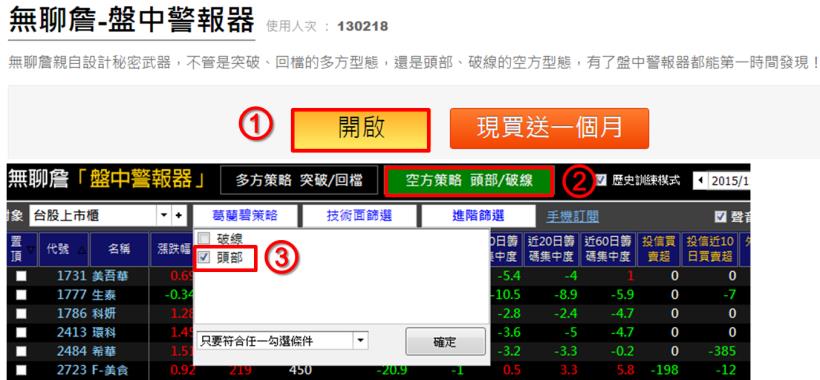The width and height of the screenshot is (820, 380).
Task: Click the -0.2 value in 希華 row
Action: pos(622,351)
